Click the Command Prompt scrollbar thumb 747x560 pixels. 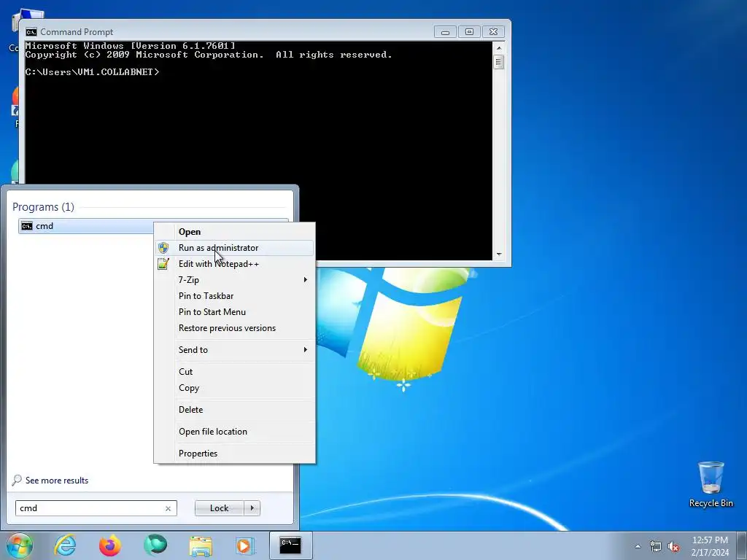pos(499,63)
